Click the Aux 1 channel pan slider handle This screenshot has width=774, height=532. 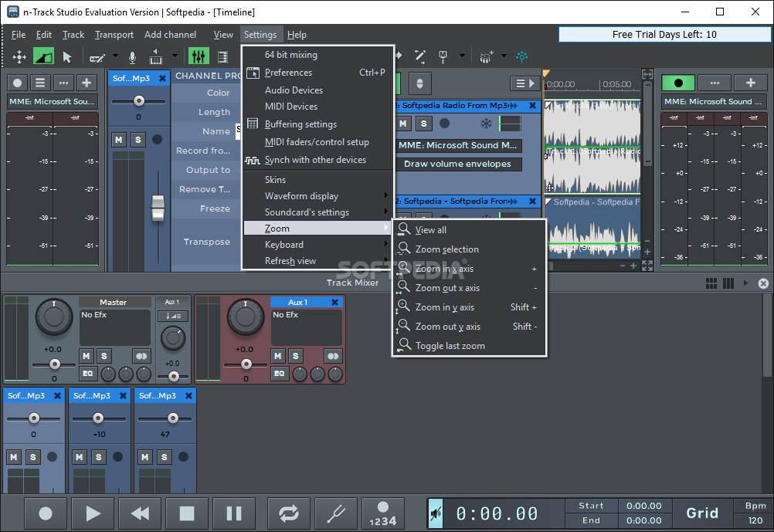(x=246, y=364)
